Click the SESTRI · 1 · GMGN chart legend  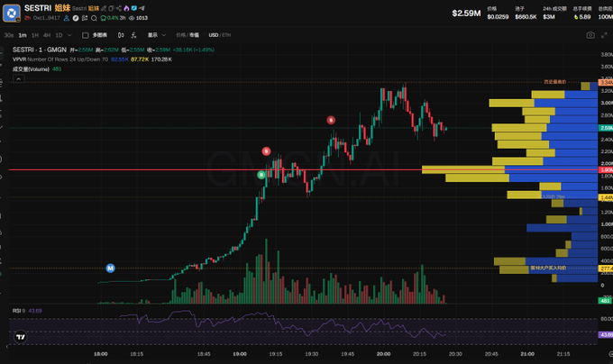40,50
